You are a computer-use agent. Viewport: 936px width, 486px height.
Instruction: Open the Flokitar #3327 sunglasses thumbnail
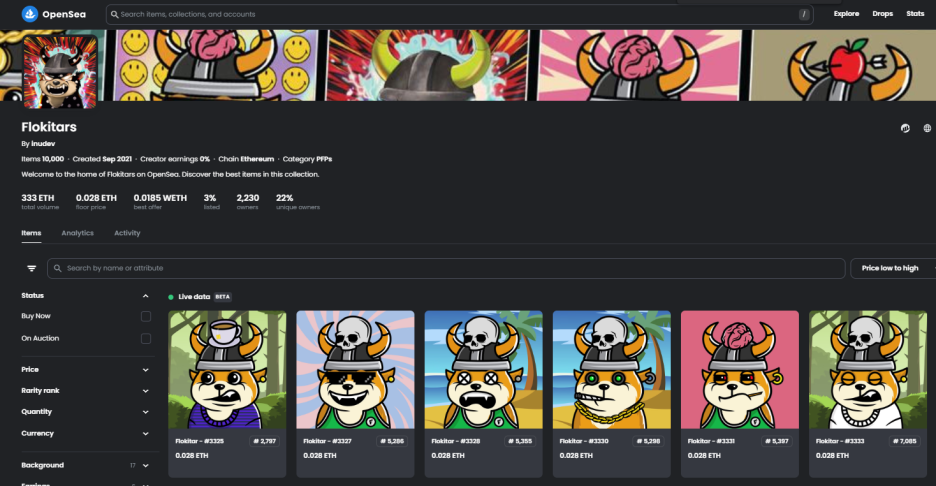point(355,370)
